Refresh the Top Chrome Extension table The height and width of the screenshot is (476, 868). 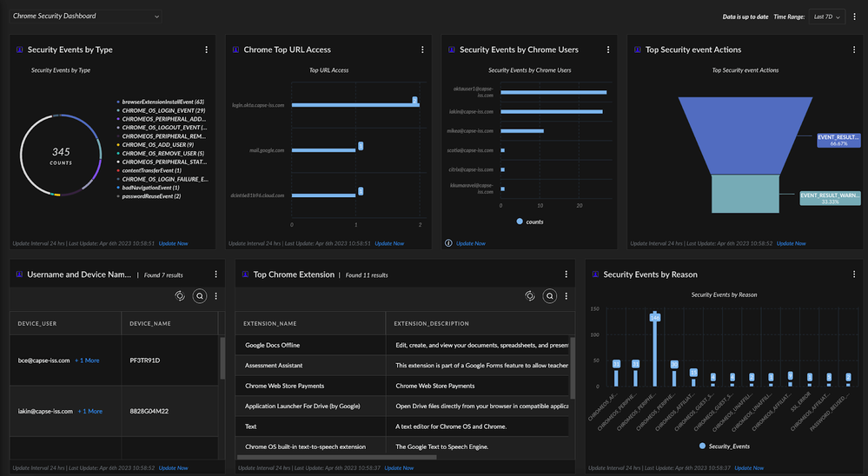pos(530,296)
